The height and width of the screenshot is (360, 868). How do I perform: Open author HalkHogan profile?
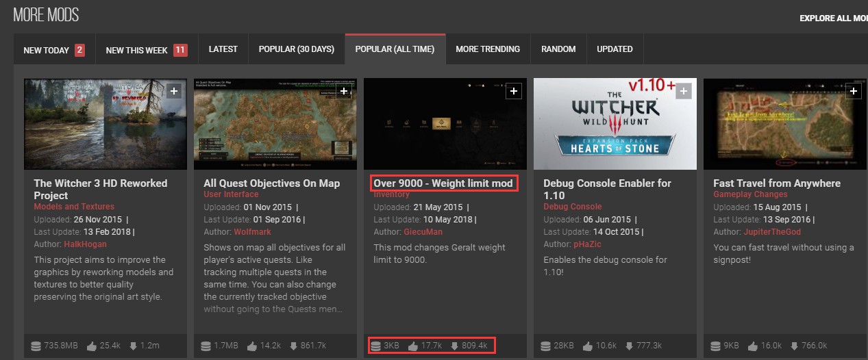tap(85, 244)
